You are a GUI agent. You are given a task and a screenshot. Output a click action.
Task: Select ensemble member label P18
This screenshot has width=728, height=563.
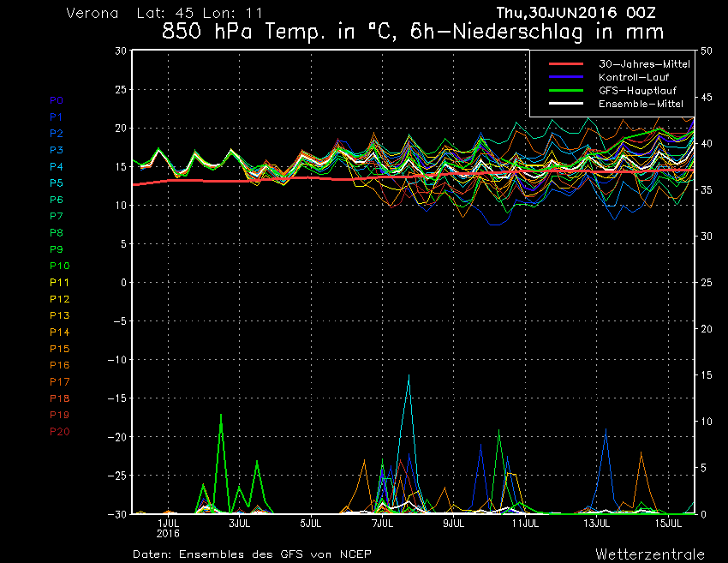(x=60, y=398)
